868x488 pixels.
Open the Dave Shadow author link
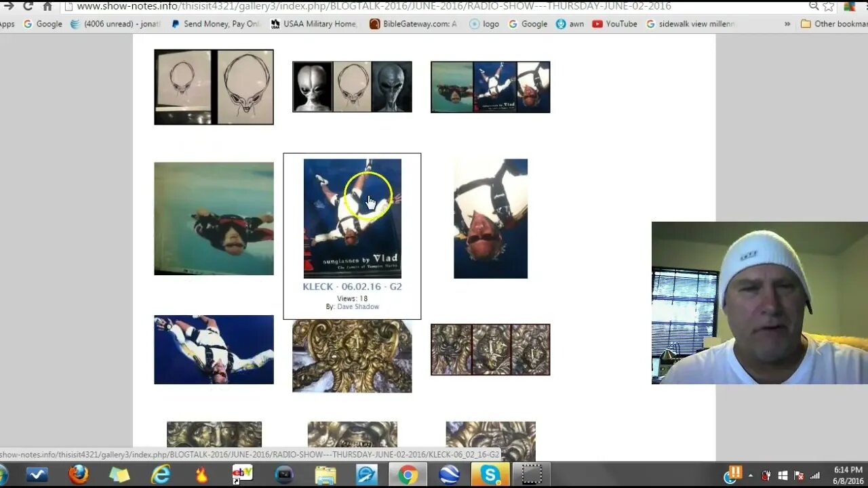[358, 307]
